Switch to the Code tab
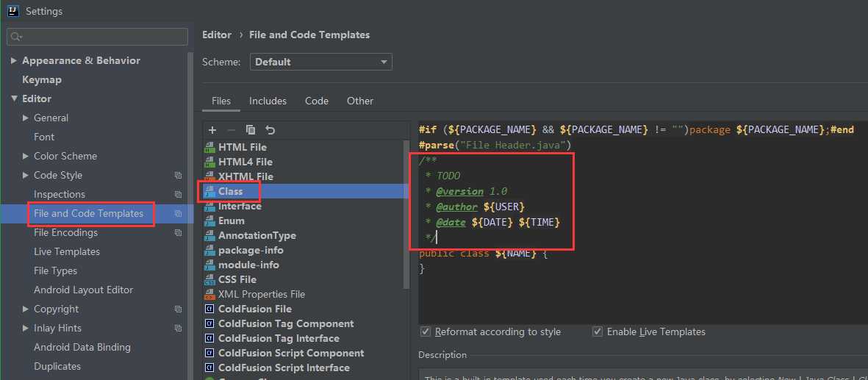The image size is (868, 380). 317,101
